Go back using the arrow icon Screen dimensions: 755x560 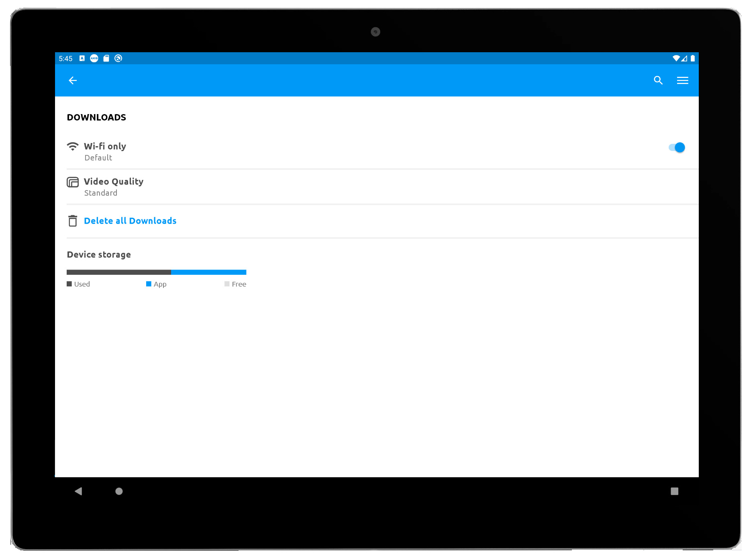(73, 80)
